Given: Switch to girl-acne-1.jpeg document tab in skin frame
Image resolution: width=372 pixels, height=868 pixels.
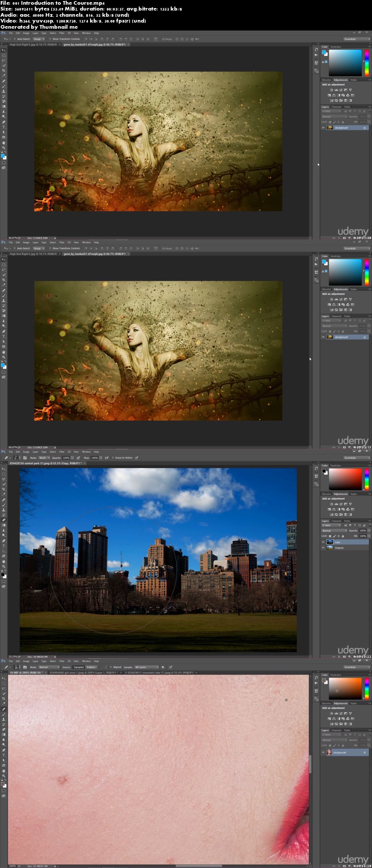Looking at the screenshot, I should pyautogui.click(x=84, y=672).
